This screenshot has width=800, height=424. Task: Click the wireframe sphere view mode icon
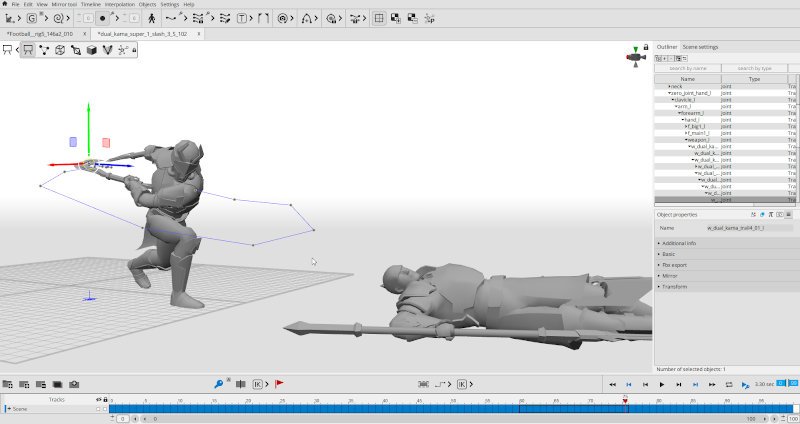tap(60, 50)
